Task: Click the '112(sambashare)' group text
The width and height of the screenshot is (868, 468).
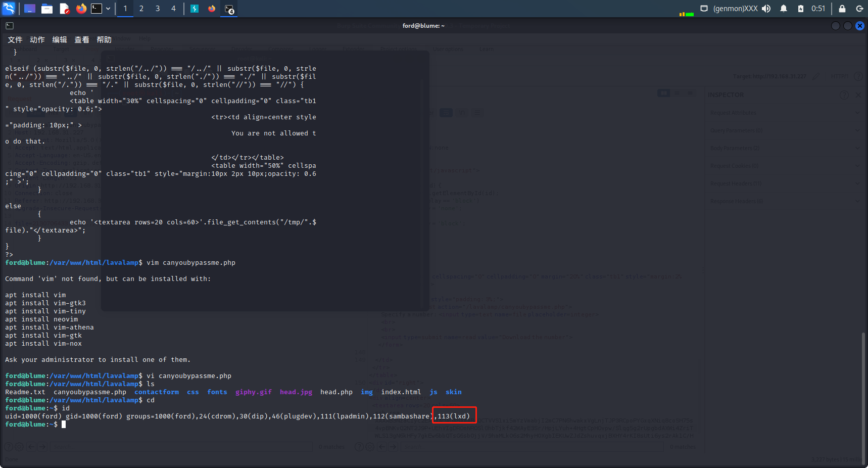Action: tap(403, 416)
